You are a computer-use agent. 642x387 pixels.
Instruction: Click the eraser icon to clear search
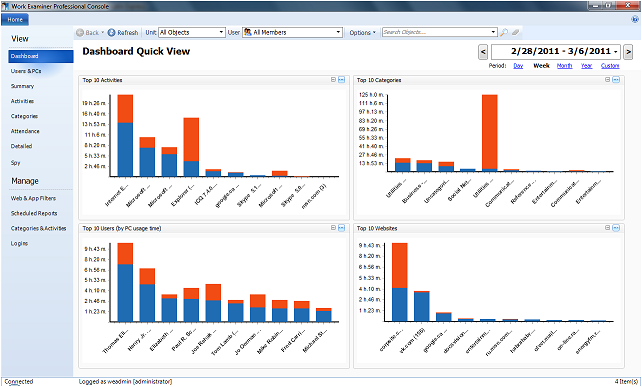pyautogui.click(x=515, y=32)
